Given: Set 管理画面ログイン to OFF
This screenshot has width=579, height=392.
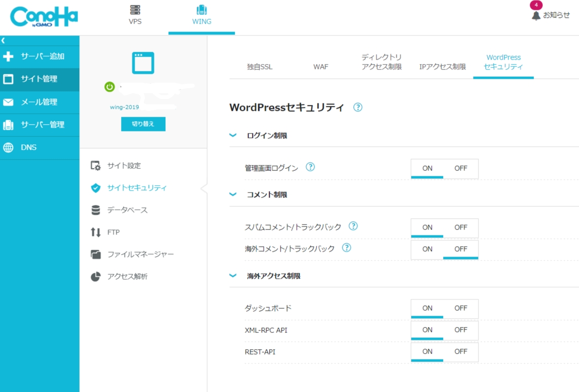Looking at the screenshot, I should click(x=460, y=168).
